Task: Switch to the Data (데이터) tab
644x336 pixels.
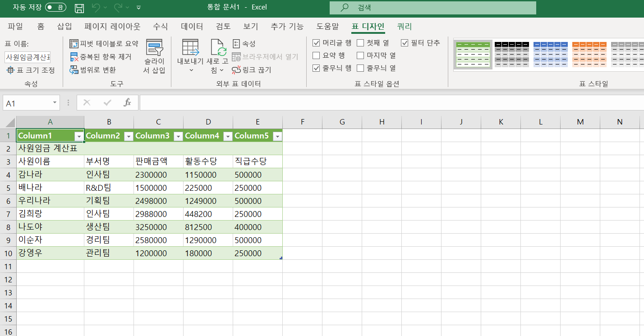Action: 192,27
